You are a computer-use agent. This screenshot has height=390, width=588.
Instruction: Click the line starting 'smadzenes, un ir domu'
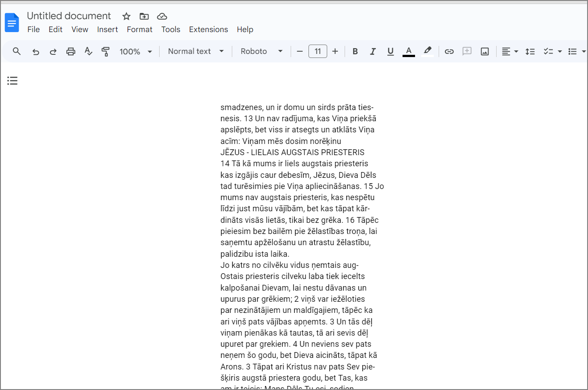[x=297, y=107]
